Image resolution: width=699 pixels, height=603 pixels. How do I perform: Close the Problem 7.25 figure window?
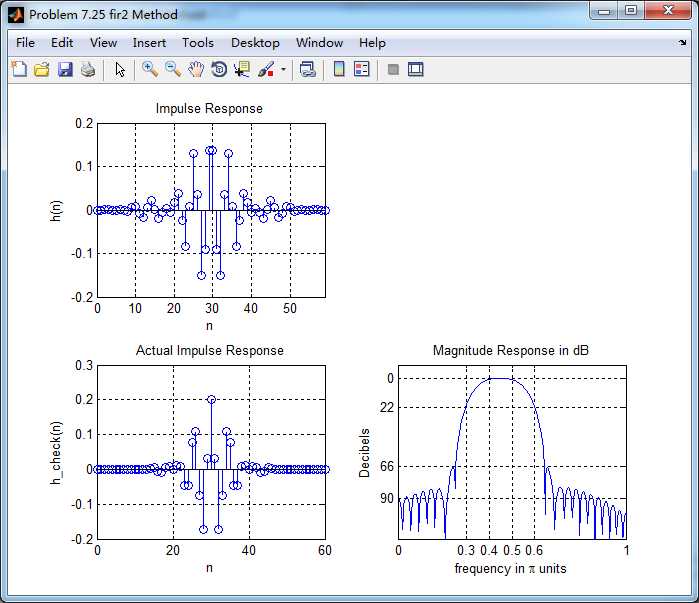(x=667, y=11)
